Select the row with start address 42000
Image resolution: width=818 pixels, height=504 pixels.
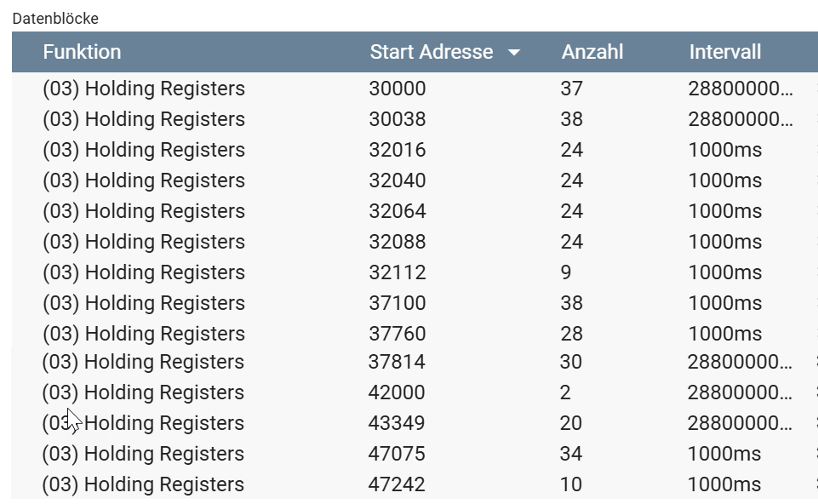point(397,392)
